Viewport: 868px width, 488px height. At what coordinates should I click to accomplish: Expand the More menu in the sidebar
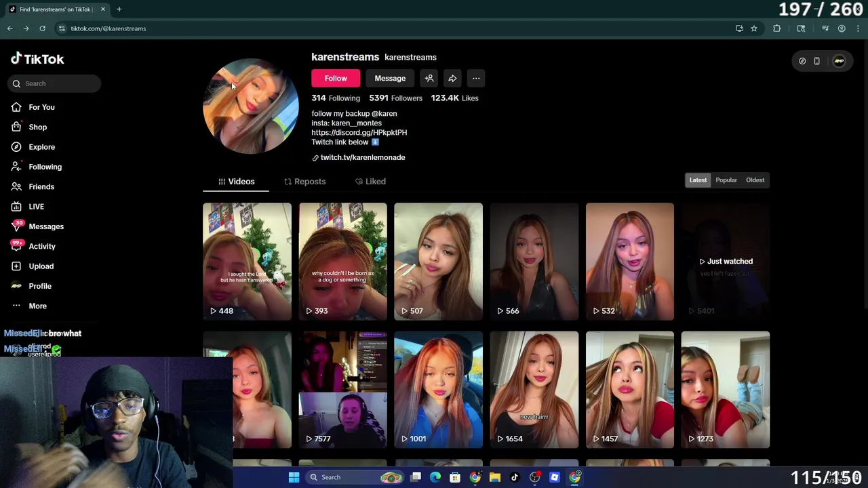coord(28,306)
